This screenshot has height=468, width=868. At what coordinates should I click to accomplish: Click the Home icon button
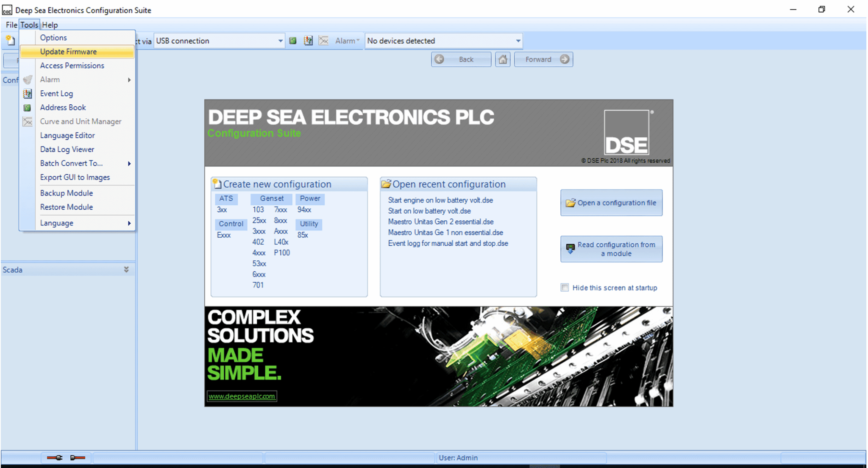pos(503,59)
